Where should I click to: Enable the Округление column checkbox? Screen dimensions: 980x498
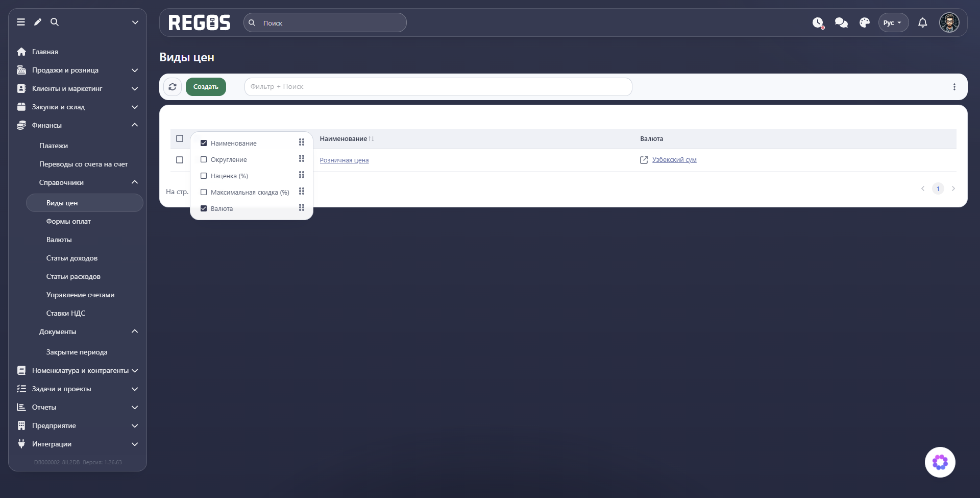[204, 159]
